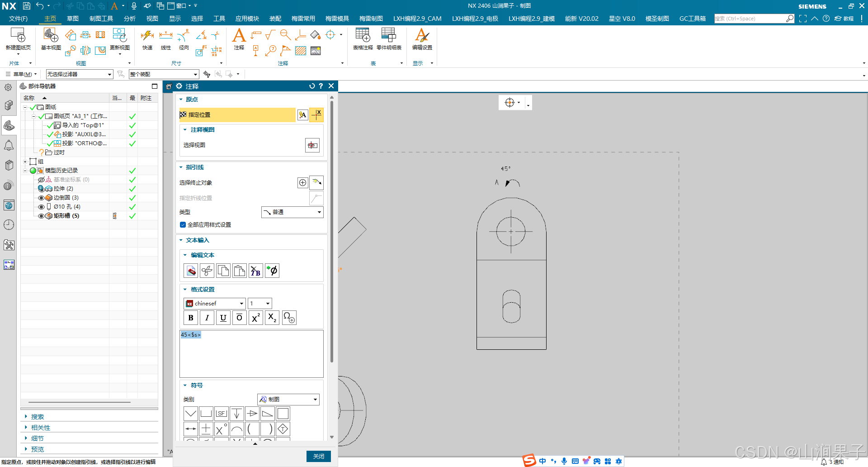The width and height of the screenshot is (868, 467).
Task: Click the select view icon in 注释视图
Action: 312,145
